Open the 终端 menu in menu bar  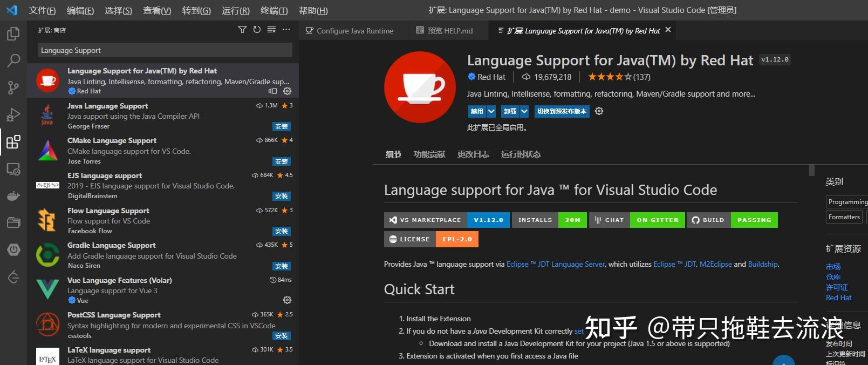coord(274,10)
